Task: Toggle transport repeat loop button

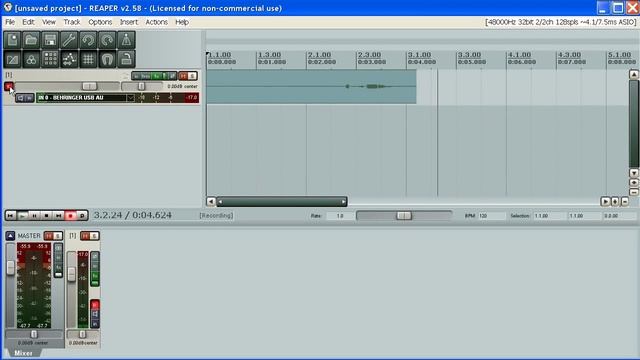Action: click(82, 216)
